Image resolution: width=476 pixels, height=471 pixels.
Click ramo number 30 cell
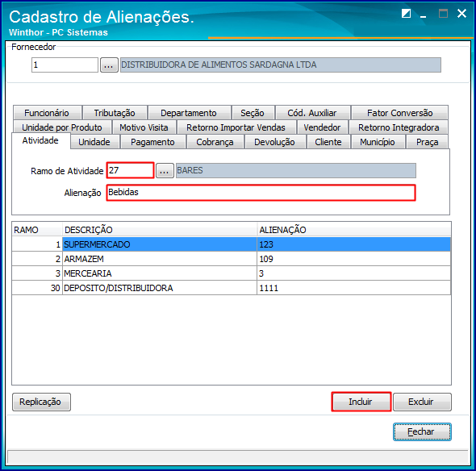[37, 288]
